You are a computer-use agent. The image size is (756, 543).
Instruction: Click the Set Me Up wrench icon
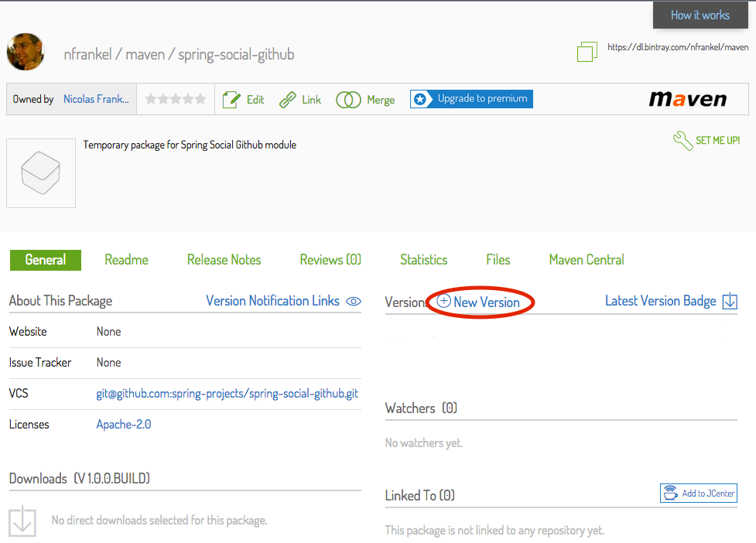682,141
